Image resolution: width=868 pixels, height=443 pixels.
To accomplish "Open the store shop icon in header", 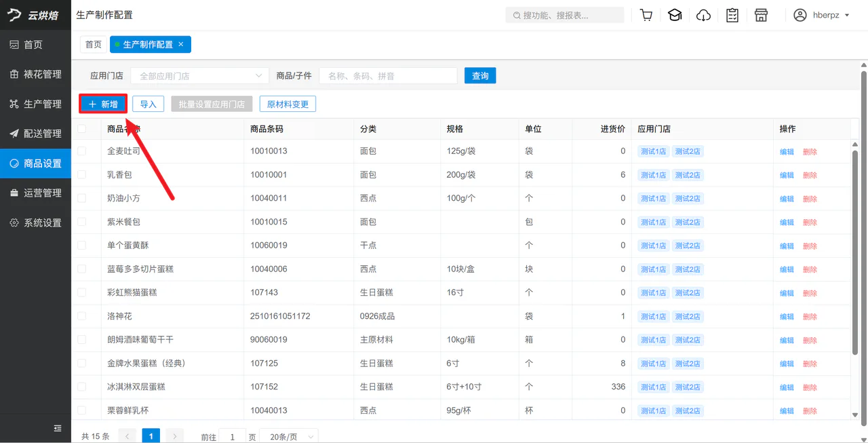I will point(762,15).
